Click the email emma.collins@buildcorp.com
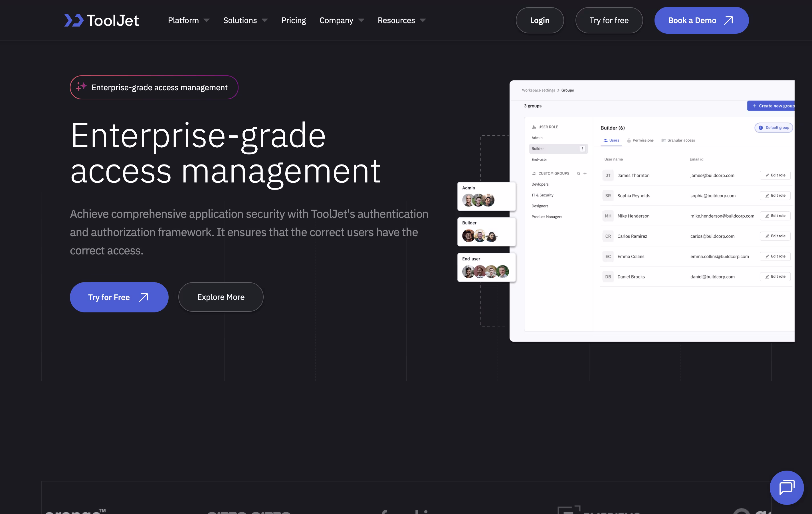 [719, 256]
